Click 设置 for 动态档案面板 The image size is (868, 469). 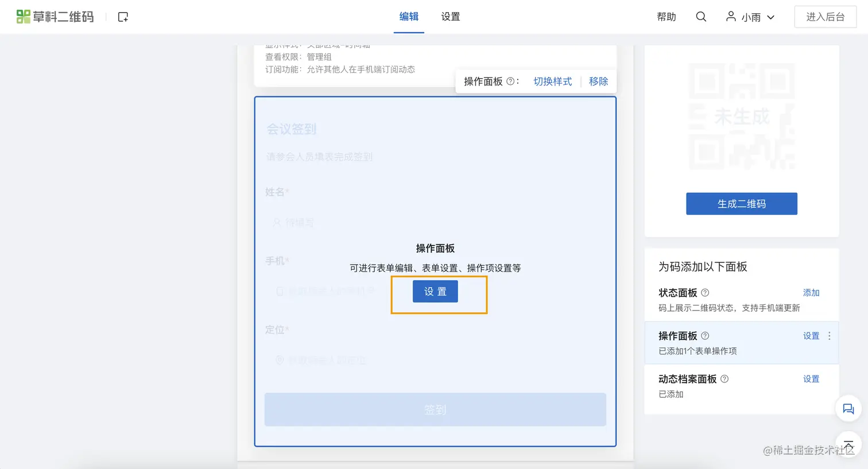point(811,379)
